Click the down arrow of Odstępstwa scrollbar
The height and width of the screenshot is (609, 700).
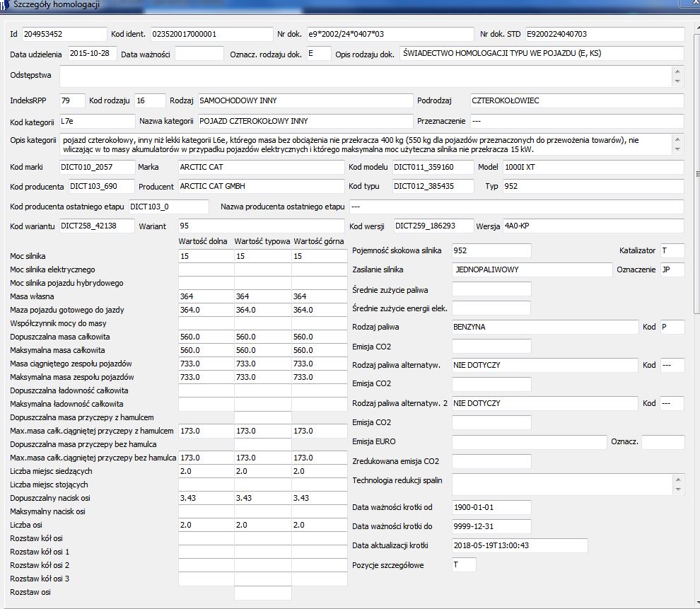click(x=677, y=81)
